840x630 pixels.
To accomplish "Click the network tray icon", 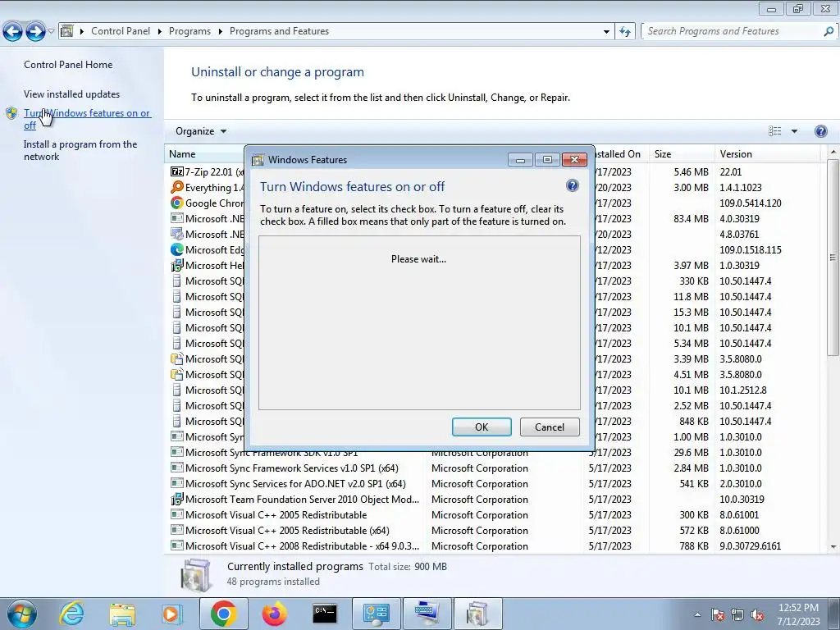I will pos(737,614).
